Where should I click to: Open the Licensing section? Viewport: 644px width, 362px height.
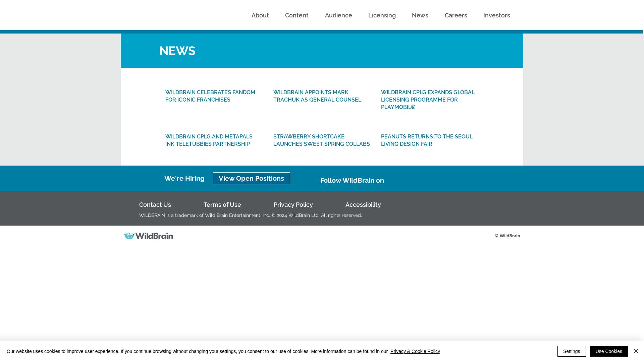tap(382, 15)
